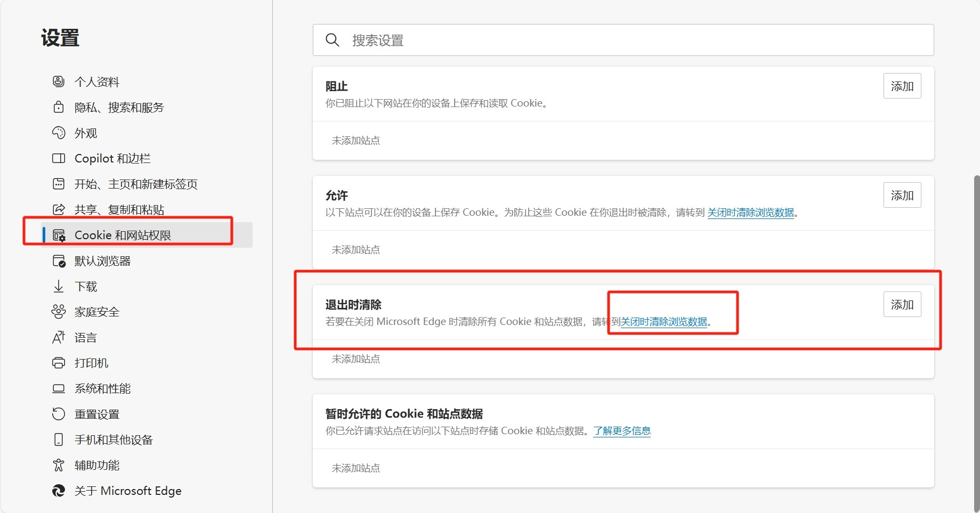Click the 设置 page heading
Viewport: 980px width, 513px height.
[60, 38]
